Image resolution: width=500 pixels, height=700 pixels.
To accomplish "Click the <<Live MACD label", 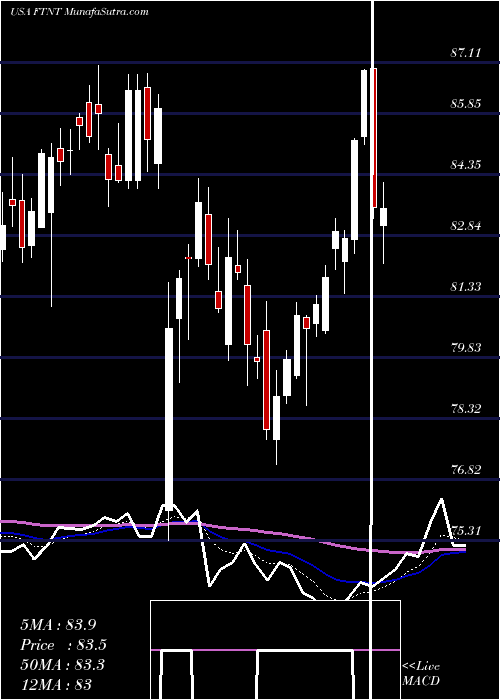I will [421, 673].
